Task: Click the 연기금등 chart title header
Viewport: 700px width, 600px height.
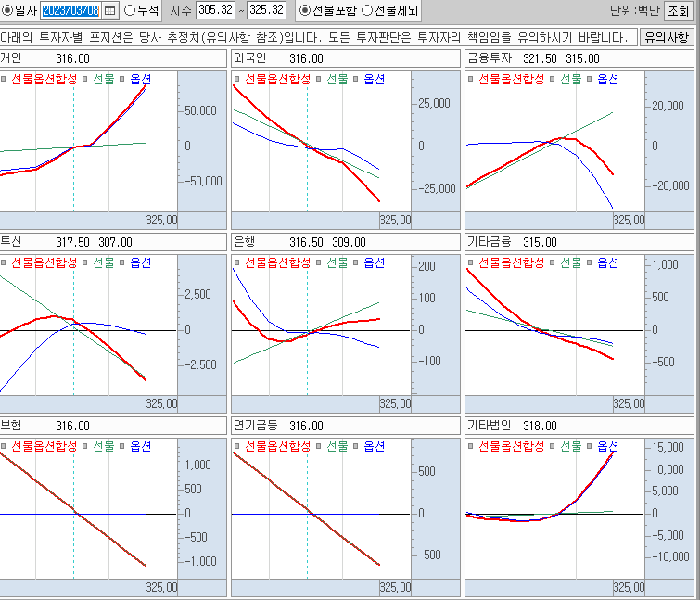Action: (x=344, y=426)
